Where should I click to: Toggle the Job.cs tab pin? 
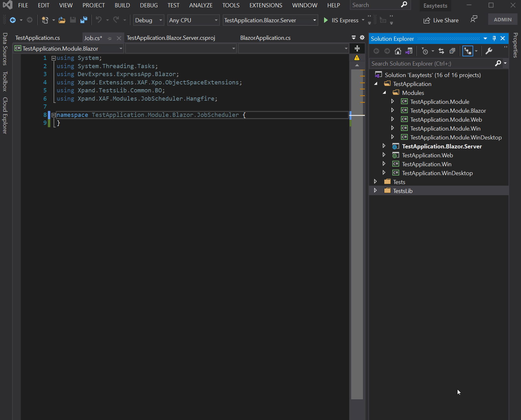(x=110, y=38)
